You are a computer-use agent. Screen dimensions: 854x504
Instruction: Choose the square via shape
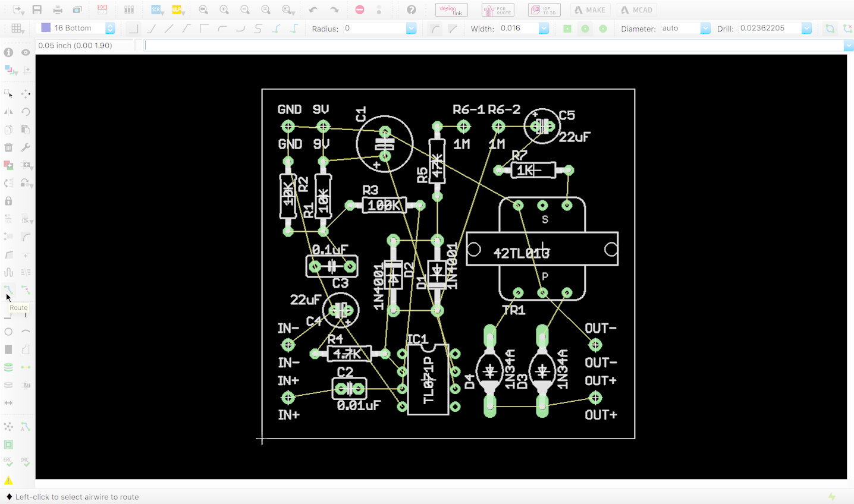coord(567,29)
